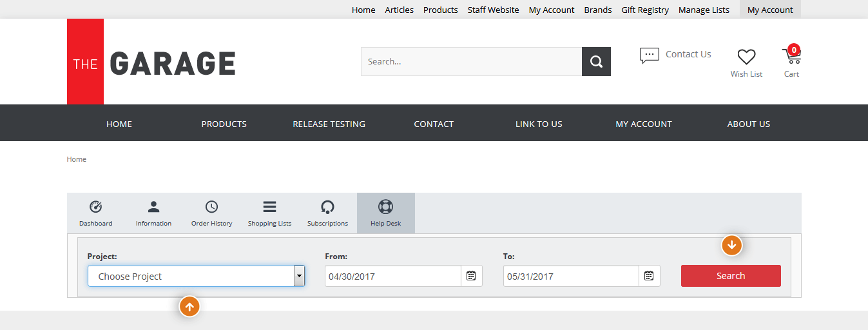Follow the Home breadcrumb link
The image size is (868, 330).
[x=77, y=159]
